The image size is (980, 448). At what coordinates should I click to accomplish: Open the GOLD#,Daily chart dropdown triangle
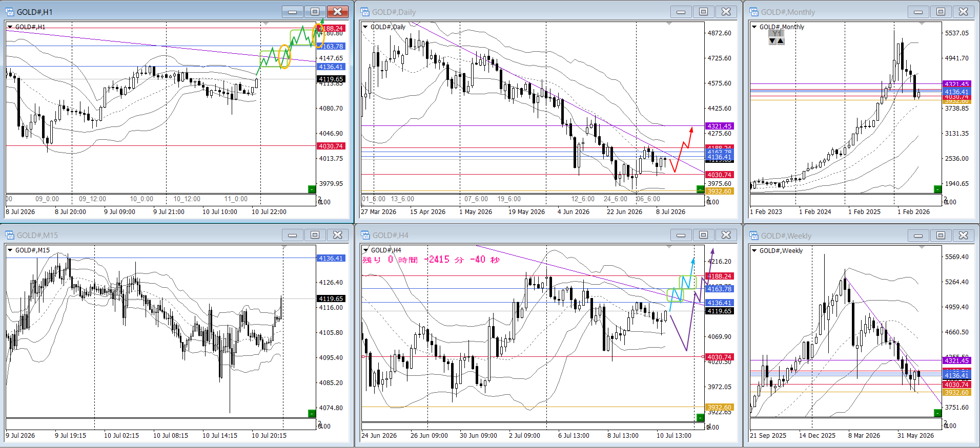click(x=365, y=27)
